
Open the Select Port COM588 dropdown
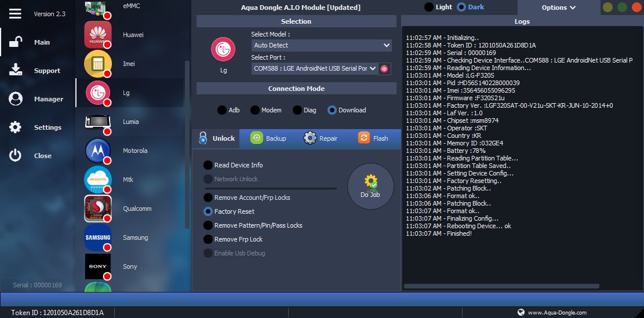tap(315, 68)
